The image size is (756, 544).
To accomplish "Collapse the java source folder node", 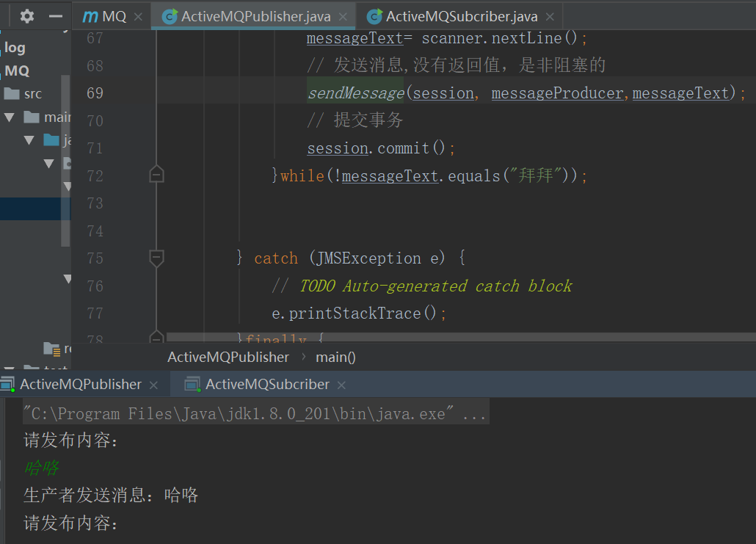I will (x=29, y=140).
